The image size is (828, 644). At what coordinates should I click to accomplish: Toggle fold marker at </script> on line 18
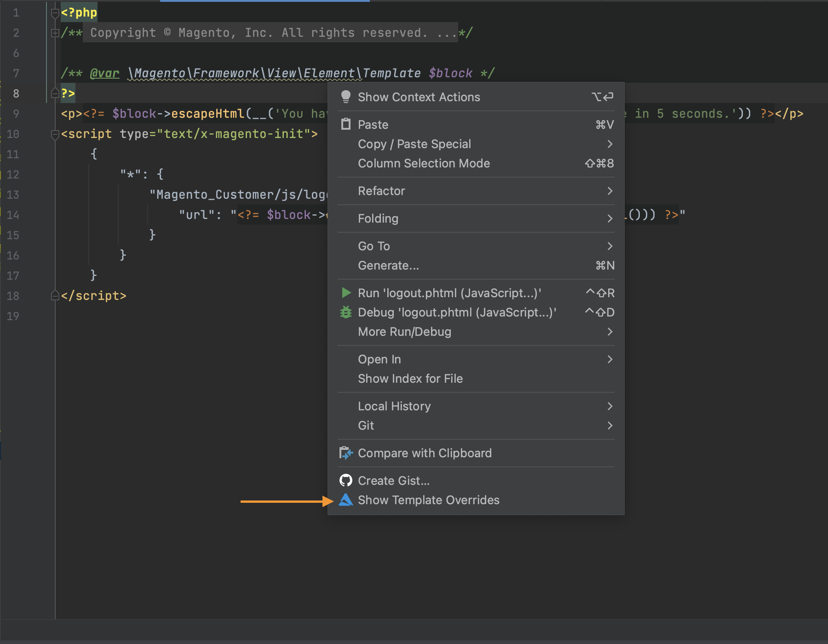(x=55, y=295)
